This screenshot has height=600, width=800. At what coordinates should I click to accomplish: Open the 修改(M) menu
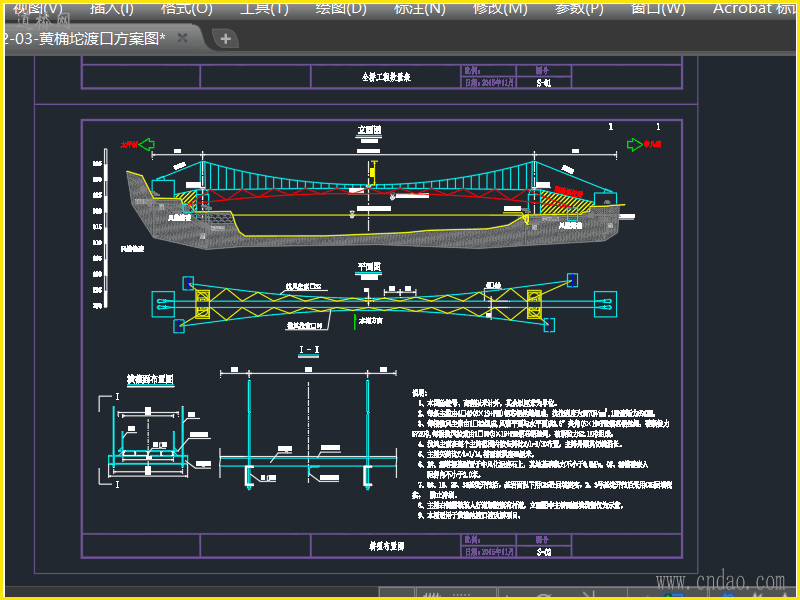point(499,8)
